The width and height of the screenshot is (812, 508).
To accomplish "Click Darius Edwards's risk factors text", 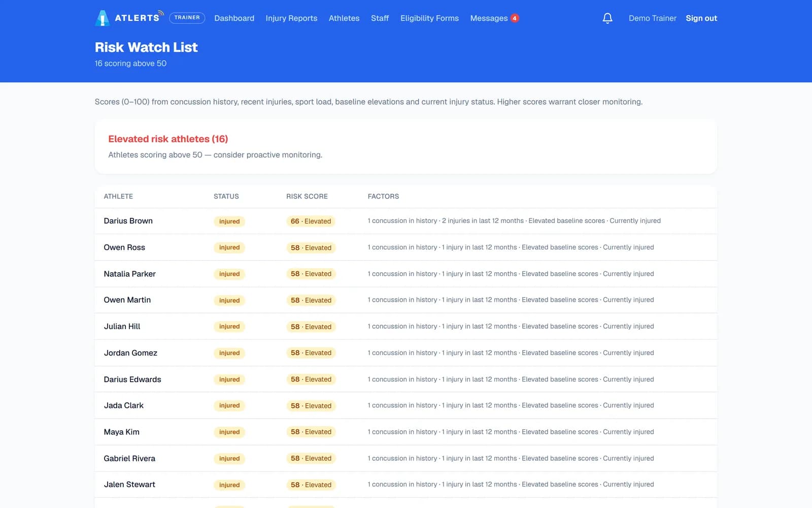I will 511,379.
